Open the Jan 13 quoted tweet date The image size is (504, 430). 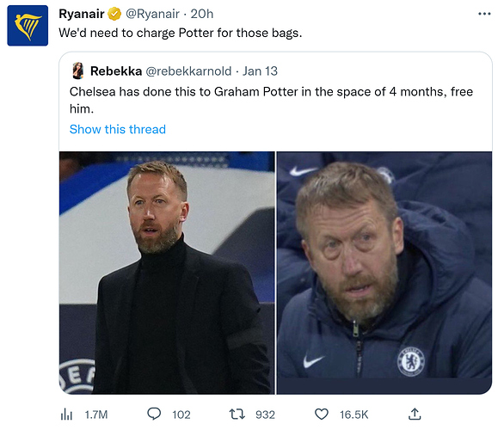point(260,71)
